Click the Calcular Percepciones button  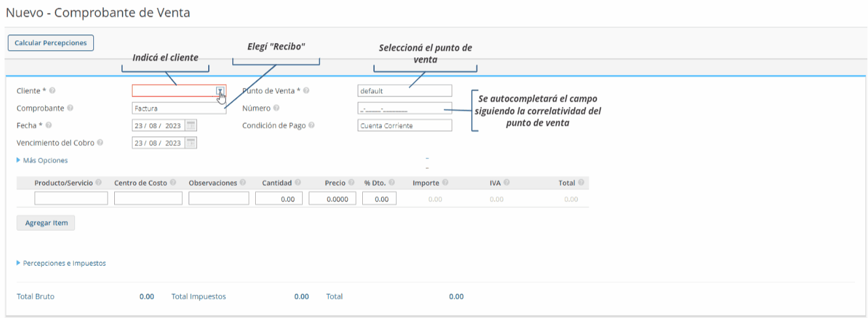point(51,43)
